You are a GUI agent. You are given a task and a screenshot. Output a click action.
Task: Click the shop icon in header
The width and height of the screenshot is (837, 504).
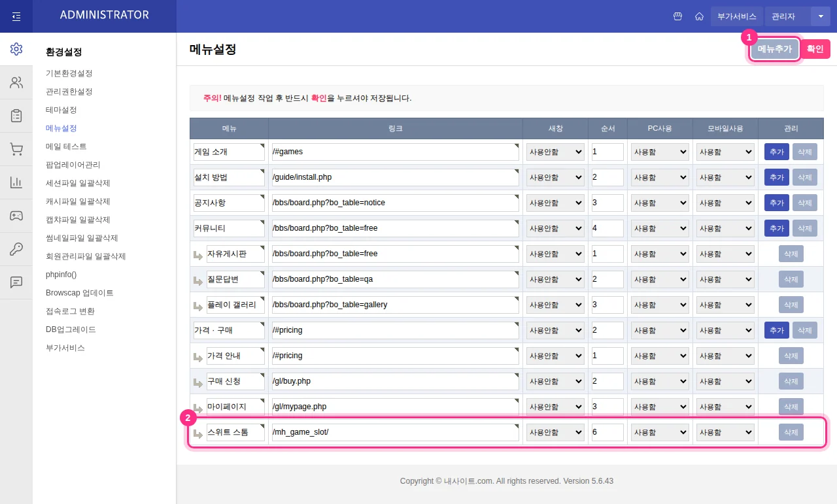point(678,16)
